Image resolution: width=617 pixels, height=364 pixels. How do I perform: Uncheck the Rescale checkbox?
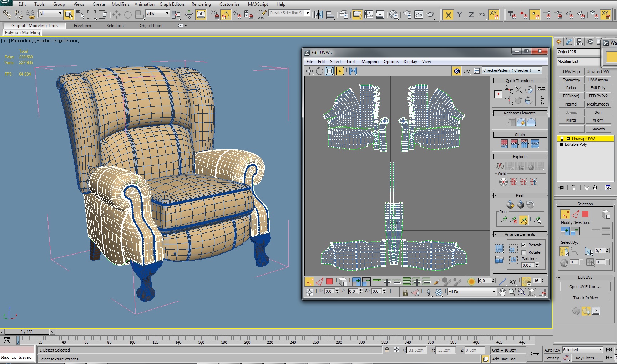click(x=524, y=245)
